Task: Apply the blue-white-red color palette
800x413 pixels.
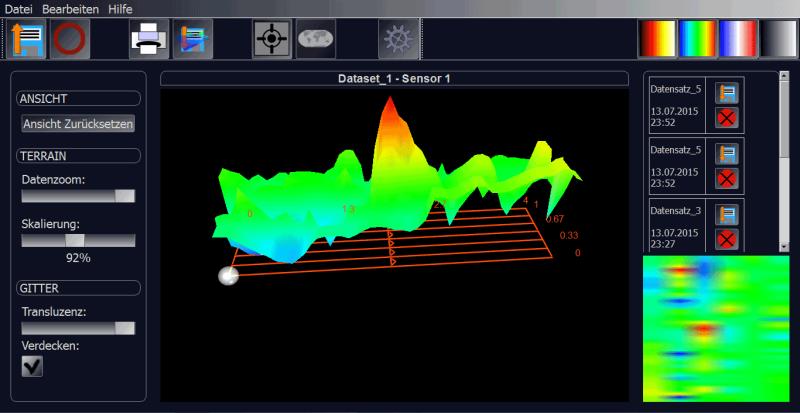Action: (737, 39)
